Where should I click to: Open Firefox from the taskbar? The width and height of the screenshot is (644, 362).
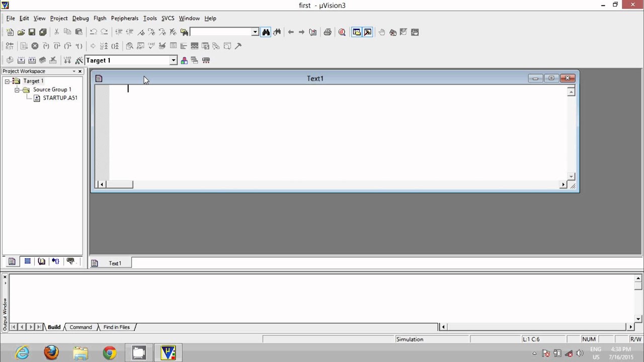[51, 352]
